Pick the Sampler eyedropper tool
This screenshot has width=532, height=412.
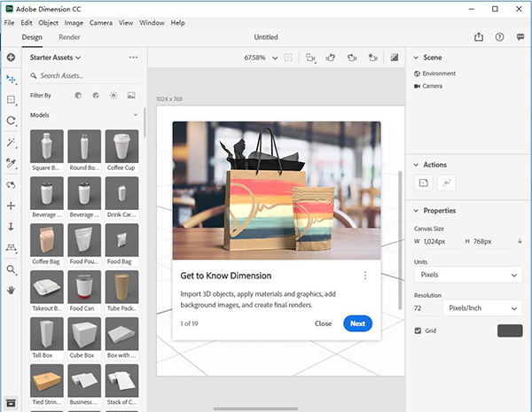[x=11, y=163]
